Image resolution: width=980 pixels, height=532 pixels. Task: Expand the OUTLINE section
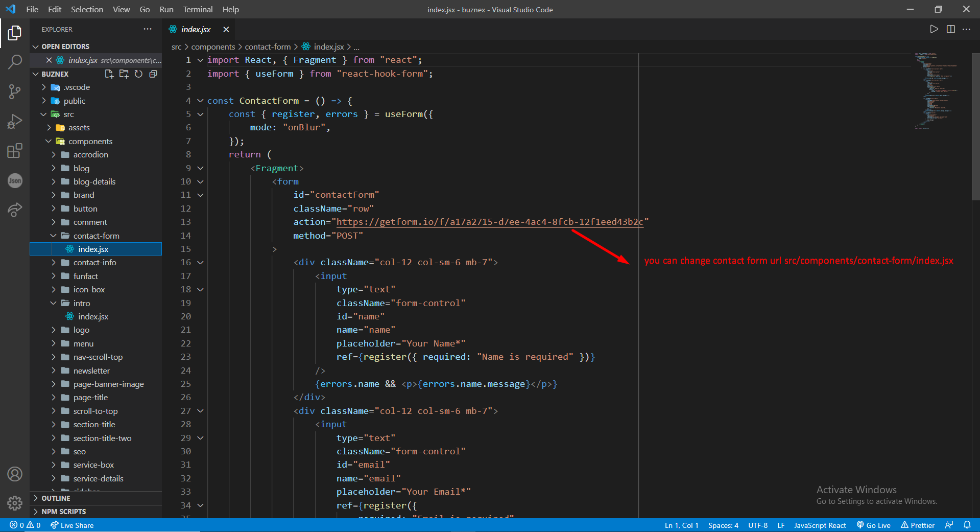[x=96, y=498]
